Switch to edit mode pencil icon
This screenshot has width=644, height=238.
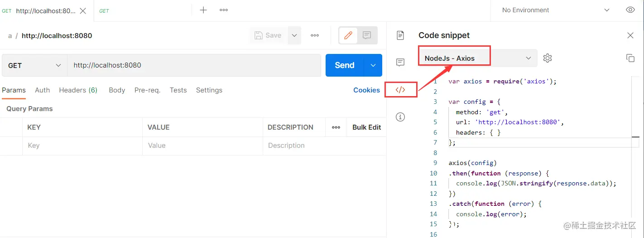348,35
